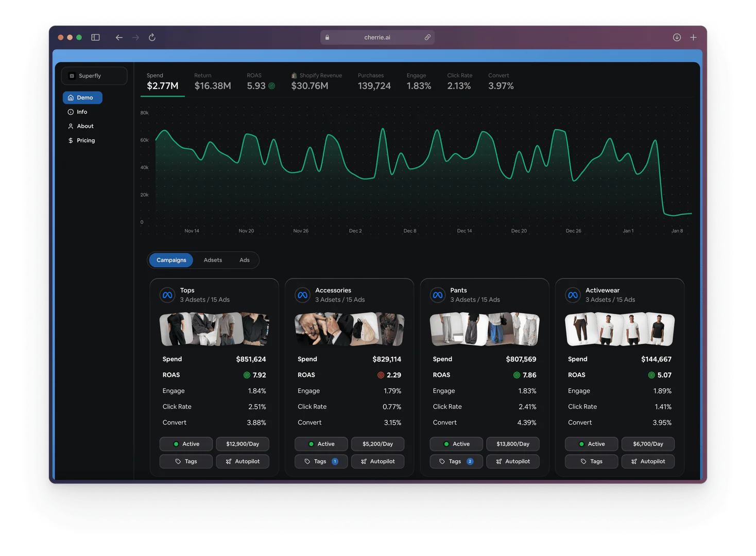Toggle Active status on the Activewear campaign
Screen dimensions: 756x556
(x=591, y=444)
